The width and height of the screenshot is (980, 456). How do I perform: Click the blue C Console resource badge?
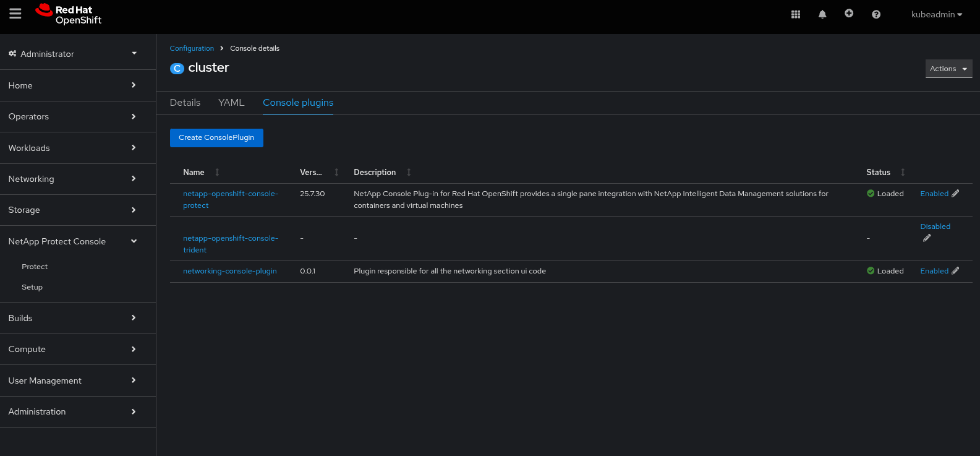(x=177, y=69)
